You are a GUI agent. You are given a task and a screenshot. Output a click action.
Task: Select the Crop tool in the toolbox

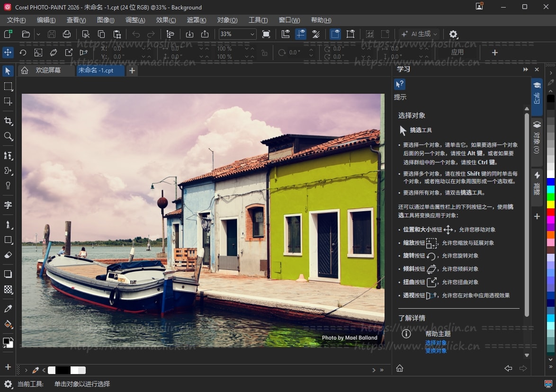[8, 121]
